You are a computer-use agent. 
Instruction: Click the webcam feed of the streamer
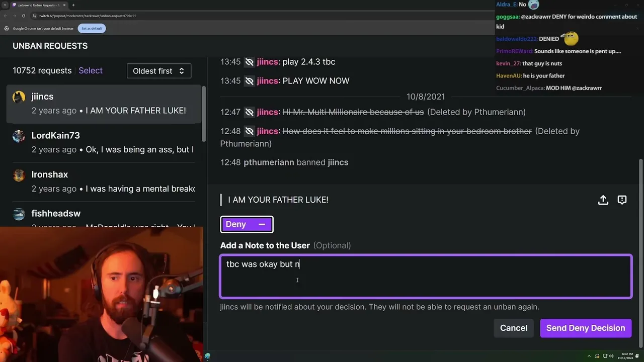[x=102, y=294]
